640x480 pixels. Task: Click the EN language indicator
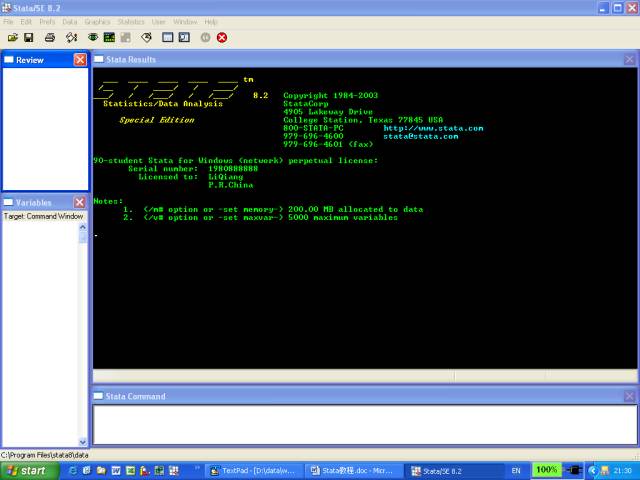pyautogui.click(x=516, y=471)
